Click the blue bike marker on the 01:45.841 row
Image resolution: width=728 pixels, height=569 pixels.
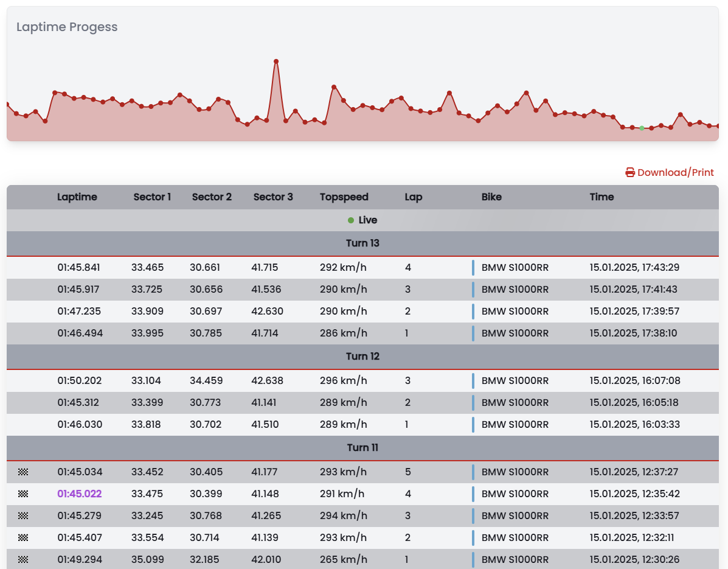[473, 268]
